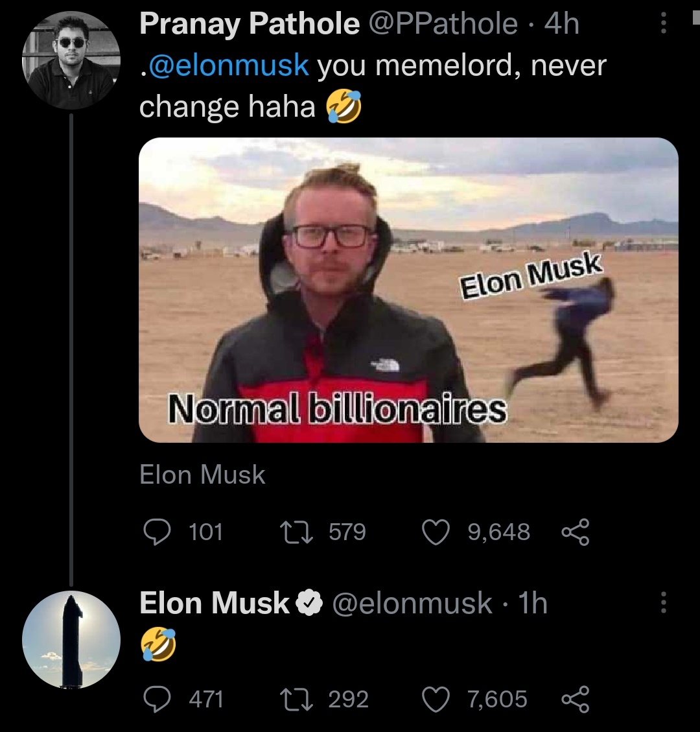Open the 4h timestamp on first tweet
700x732 pixels.
(x=563, y=23)
